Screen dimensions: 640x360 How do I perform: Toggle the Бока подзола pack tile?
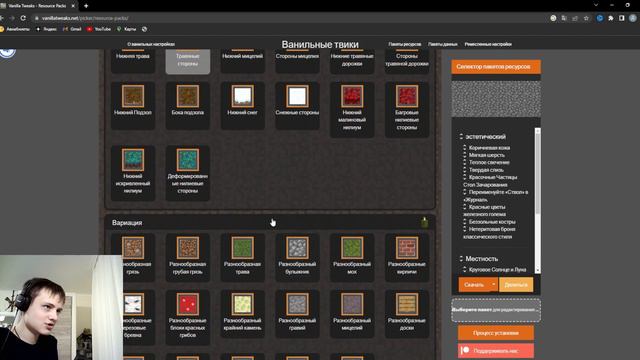[x=188, y=105]
